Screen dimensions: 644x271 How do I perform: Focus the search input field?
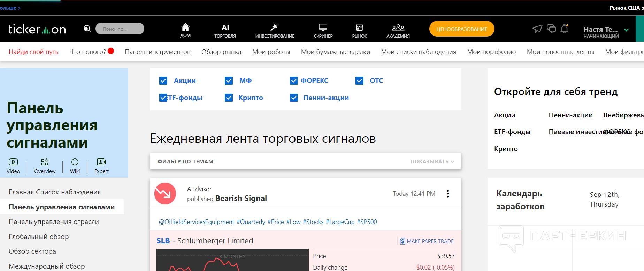[120, 29]
